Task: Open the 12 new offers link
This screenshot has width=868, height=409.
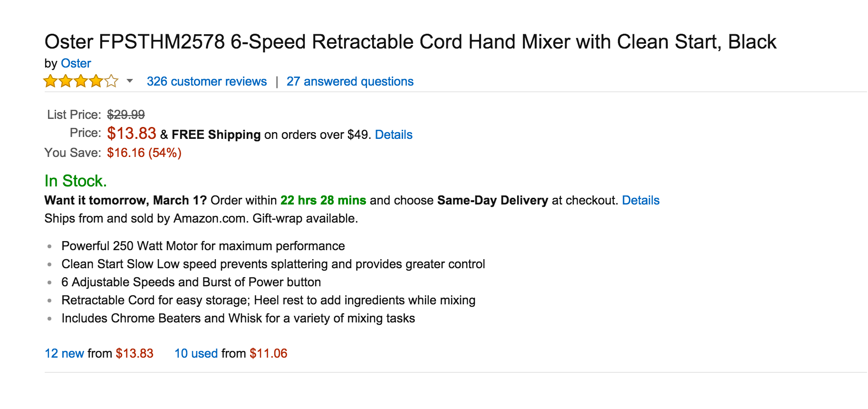Action: point(64,353)
